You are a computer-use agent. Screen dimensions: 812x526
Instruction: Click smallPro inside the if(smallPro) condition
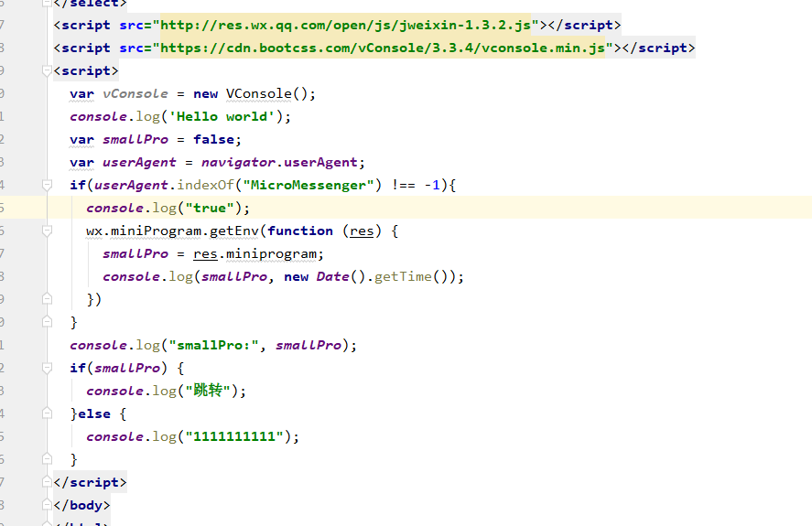(127, 368)
